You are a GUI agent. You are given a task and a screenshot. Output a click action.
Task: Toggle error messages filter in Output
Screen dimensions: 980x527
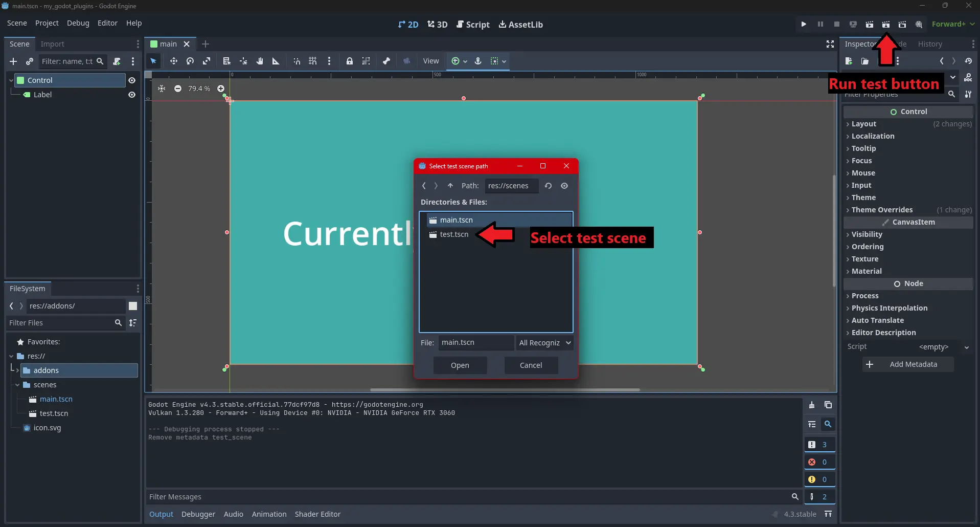pyautogui.click(x=820, y=462)
